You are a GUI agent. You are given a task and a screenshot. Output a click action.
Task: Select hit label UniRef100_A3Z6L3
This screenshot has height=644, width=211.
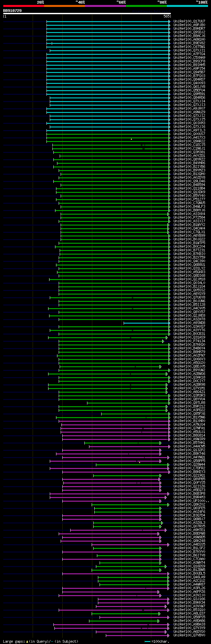point(189,522)
